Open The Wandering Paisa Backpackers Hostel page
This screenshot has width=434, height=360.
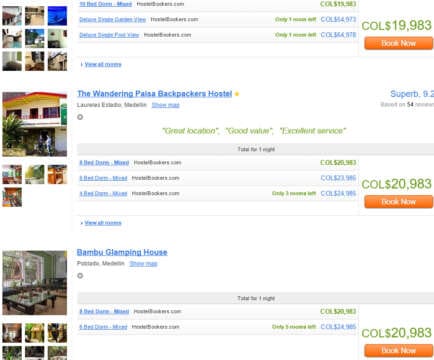coord(155,94)
